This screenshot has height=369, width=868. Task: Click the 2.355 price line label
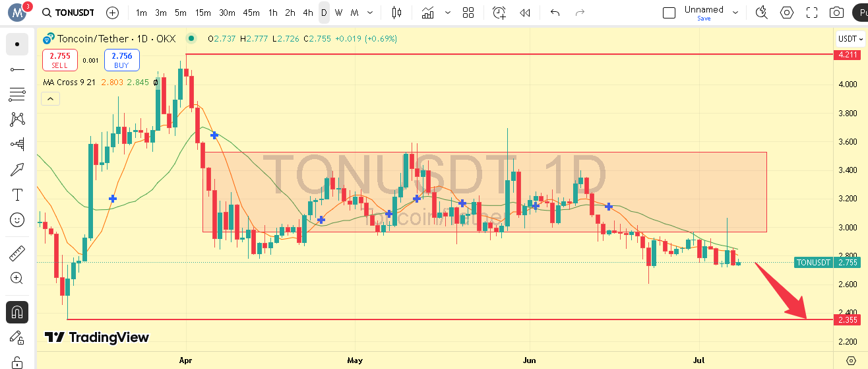[x=848, y=319]
